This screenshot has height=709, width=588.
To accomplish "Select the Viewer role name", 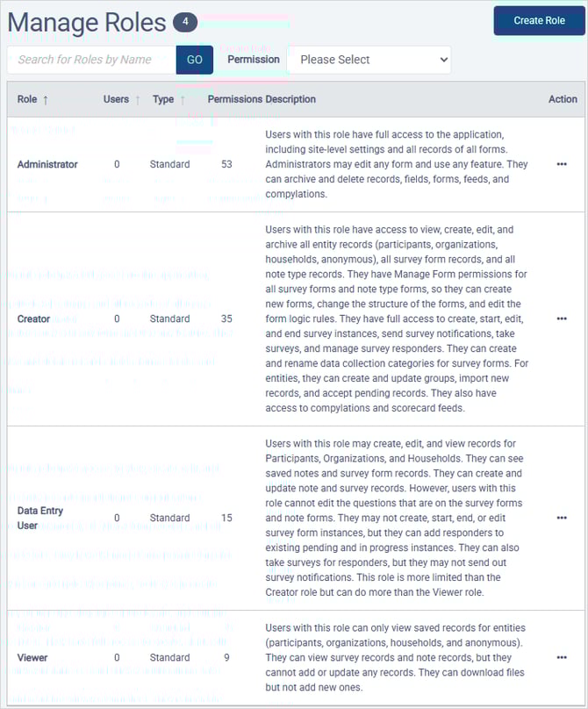I will [x=32, y=657].
